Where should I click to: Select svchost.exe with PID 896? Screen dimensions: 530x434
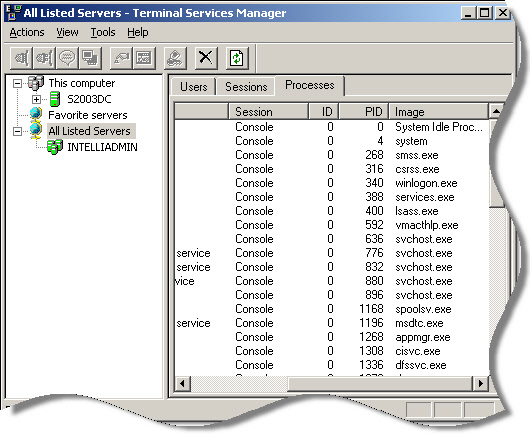tap(331, 295)
